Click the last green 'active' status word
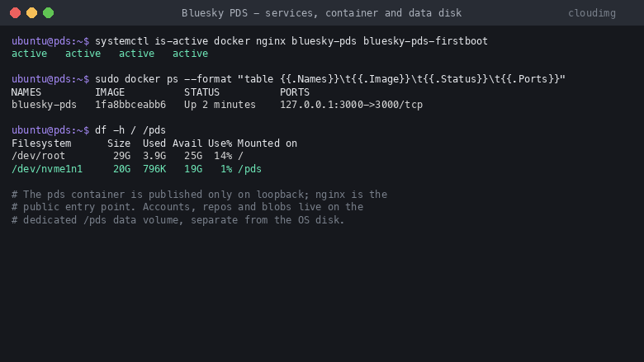 pos(190,54)
